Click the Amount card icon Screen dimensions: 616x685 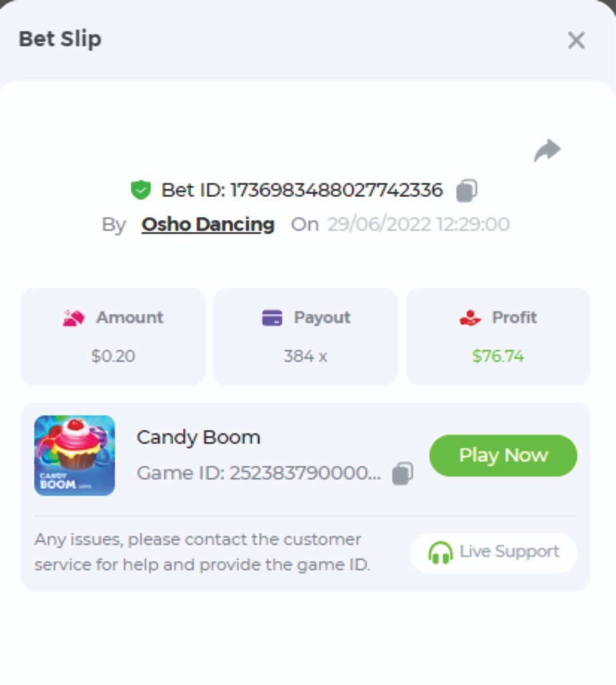coord(74,318)
